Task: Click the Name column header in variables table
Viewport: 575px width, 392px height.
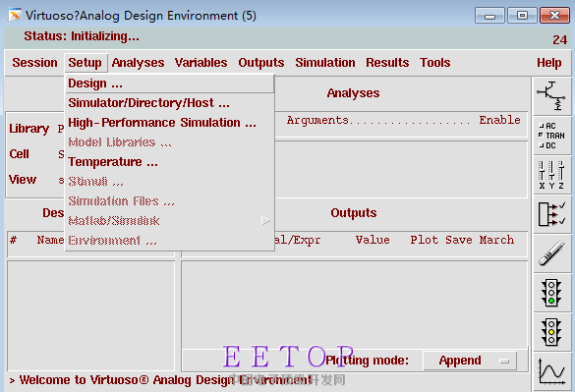Action: (x=50, y=240)
